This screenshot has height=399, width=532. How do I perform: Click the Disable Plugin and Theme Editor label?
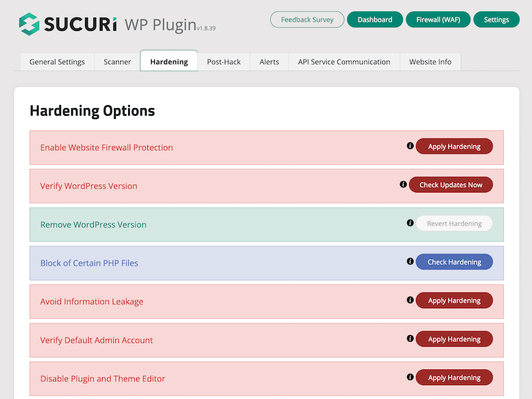click(x=103, y=379)
